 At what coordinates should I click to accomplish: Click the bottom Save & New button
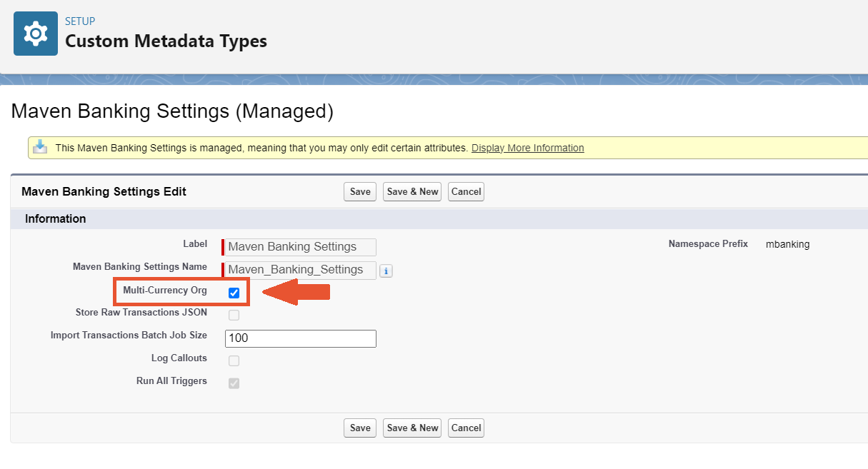pyautogui.click(x=412, y=428)
